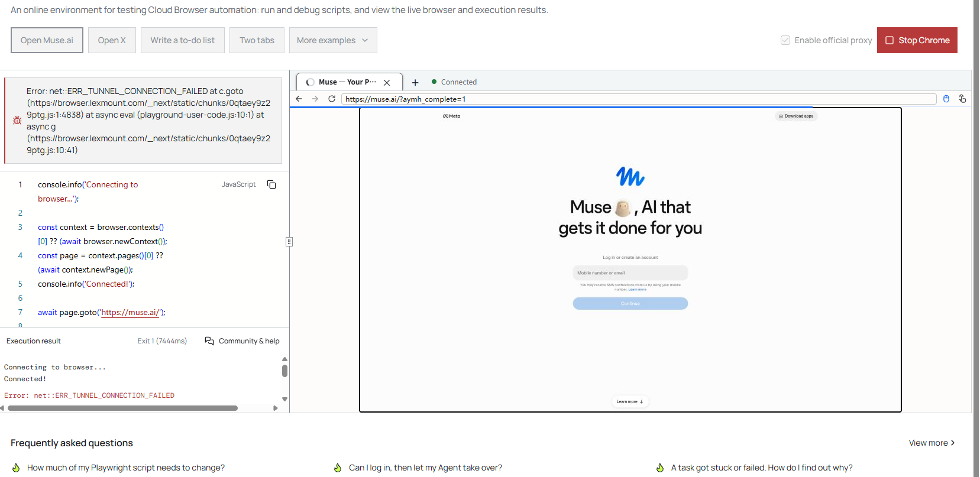Click Learn more down arrow button

630,401
